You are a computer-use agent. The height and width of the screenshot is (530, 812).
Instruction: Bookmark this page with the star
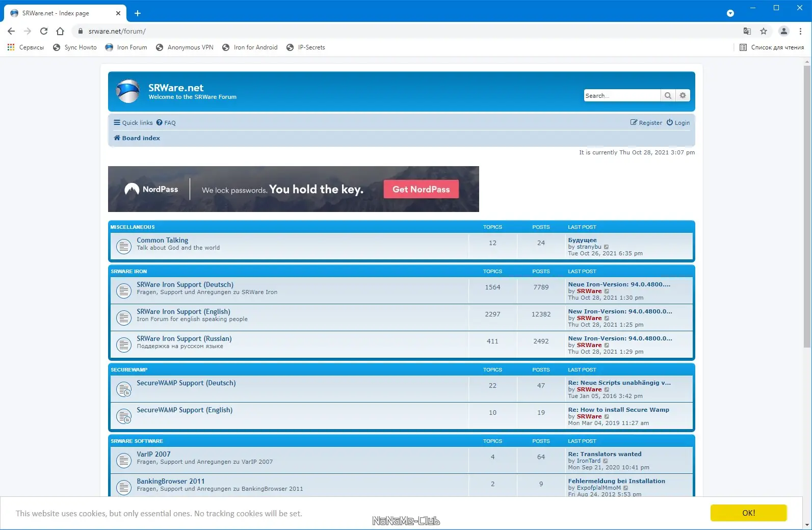[764, 31]
